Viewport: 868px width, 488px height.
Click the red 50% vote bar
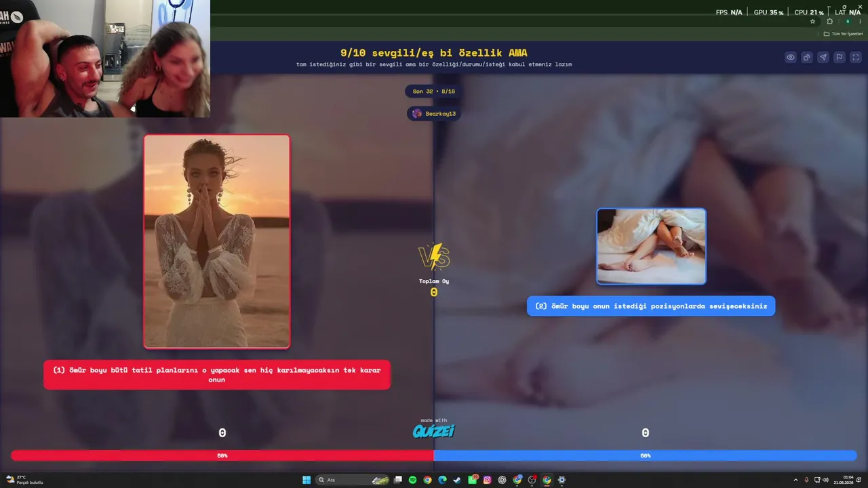(x=222, y=455)
